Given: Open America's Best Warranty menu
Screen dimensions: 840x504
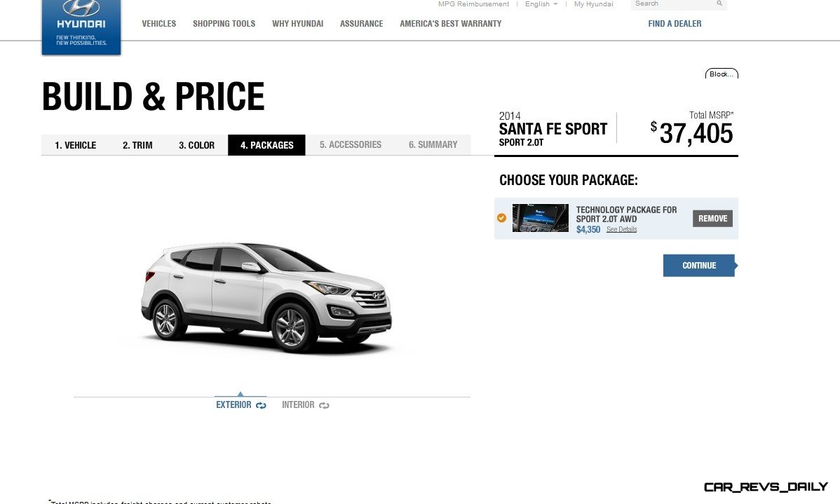Looking at the screenshot, I should tap(451, 24).
